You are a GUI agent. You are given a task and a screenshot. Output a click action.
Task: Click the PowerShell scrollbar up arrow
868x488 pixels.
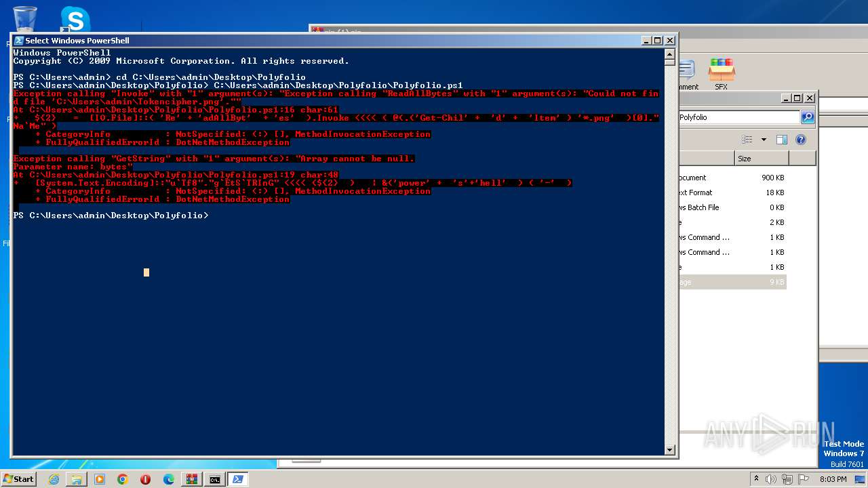coord(670,54)
